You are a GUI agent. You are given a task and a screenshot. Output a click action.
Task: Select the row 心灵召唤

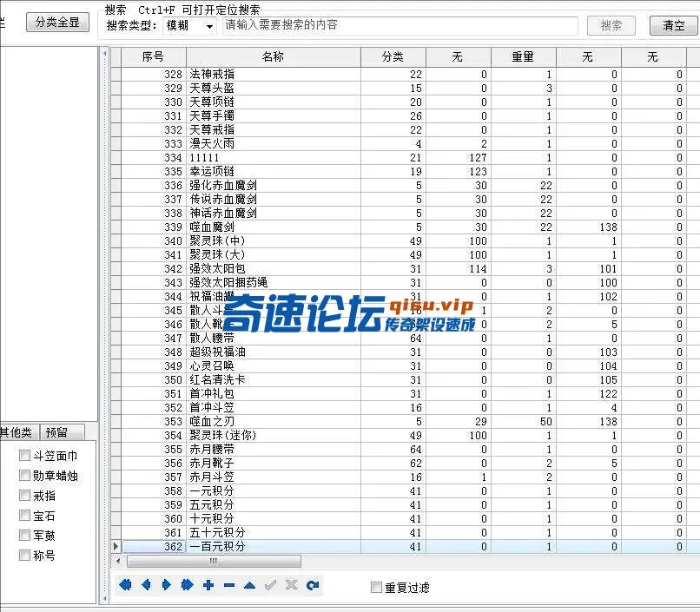(x=404, y=365)
